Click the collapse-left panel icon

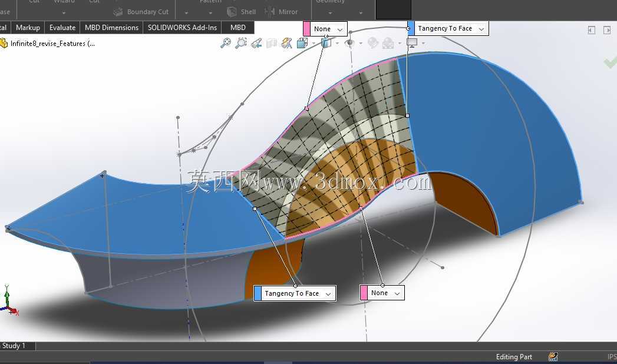pyautogui.click(x=592, y=30)
